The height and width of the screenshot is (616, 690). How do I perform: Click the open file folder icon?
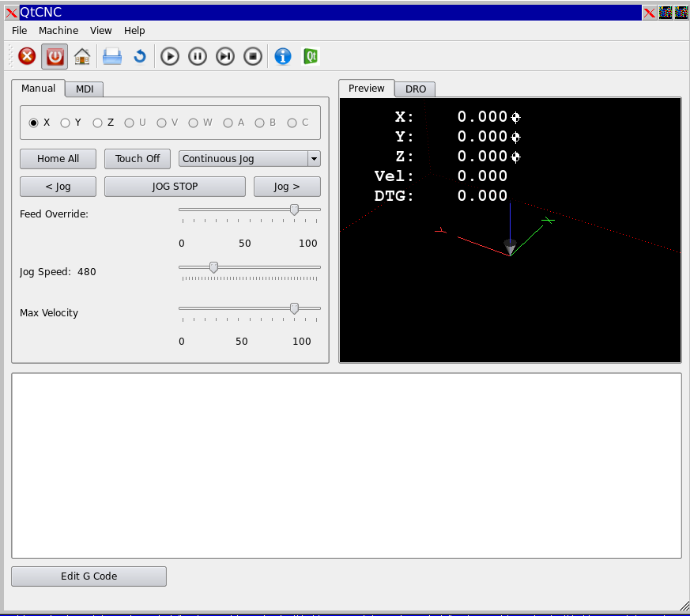tap(112, 56)
